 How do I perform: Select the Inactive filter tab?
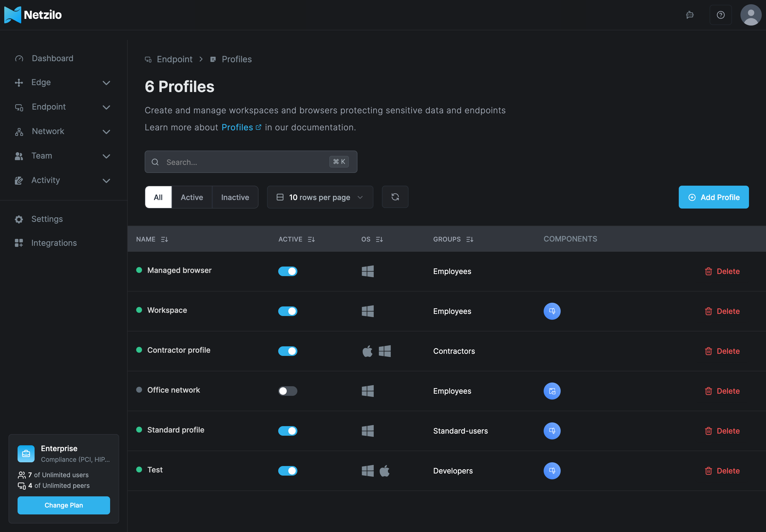(x=235, y=197)
